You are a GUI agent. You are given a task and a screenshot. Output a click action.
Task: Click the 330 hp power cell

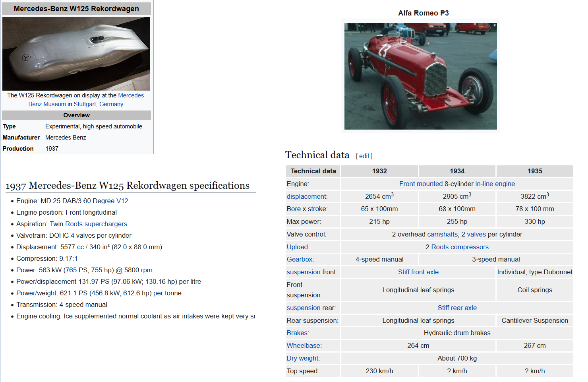pos(535,222)
